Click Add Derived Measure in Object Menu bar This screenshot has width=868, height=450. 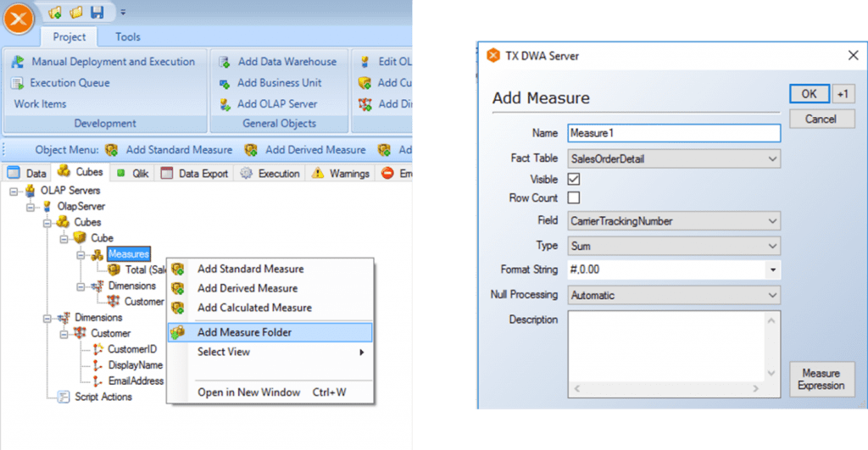click(x=315, y=150)
